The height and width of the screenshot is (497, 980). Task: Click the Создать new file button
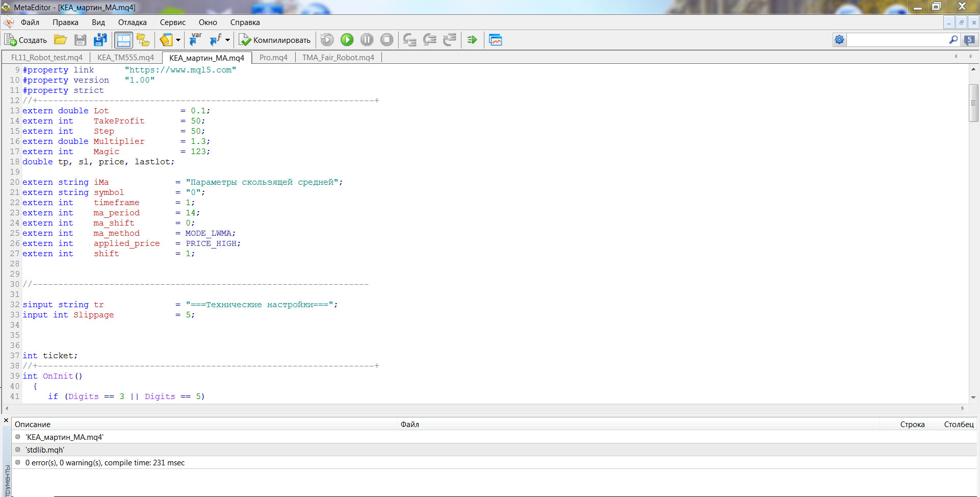[x=25, y=40]
